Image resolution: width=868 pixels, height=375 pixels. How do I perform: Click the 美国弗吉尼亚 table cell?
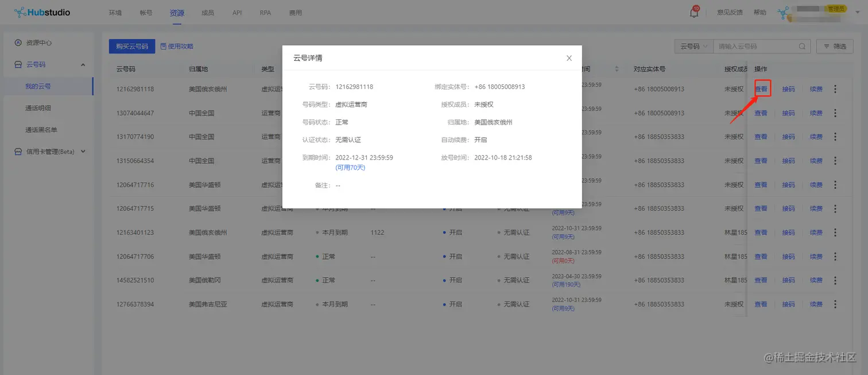208,304
